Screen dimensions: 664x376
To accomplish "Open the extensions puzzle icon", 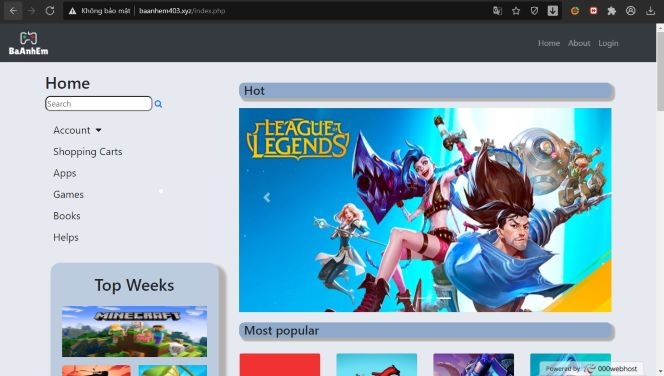I will point(611,11).
